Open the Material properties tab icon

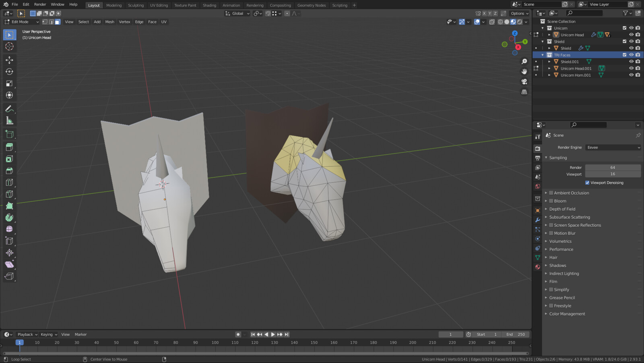tap(537, 267)
